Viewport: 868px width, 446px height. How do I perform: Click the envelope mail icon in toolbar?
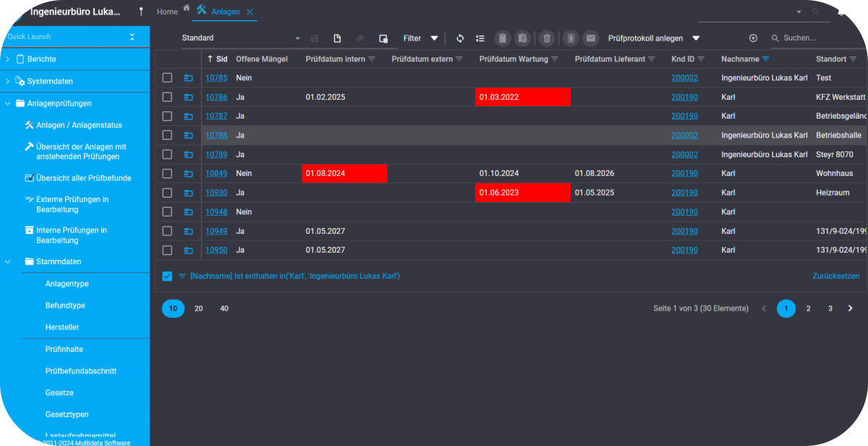pyautogui.click(x=591, y=38)
